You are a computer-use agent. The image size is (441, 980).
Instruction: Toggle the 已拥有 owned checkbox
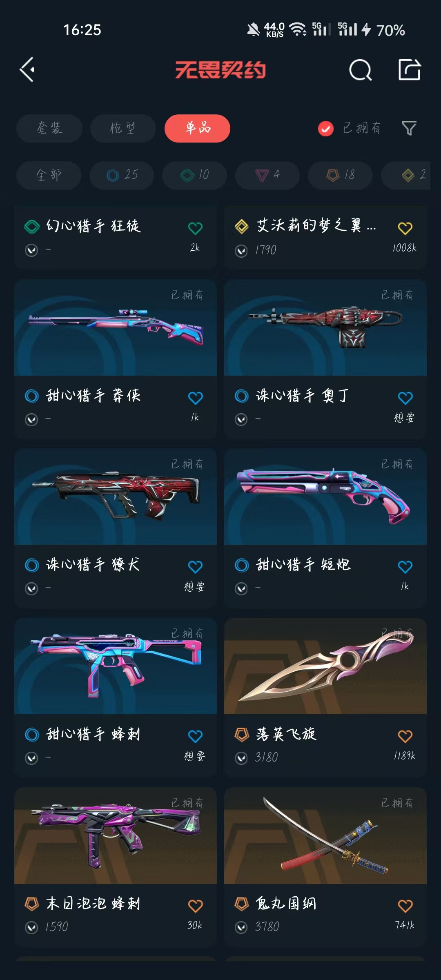326,129
